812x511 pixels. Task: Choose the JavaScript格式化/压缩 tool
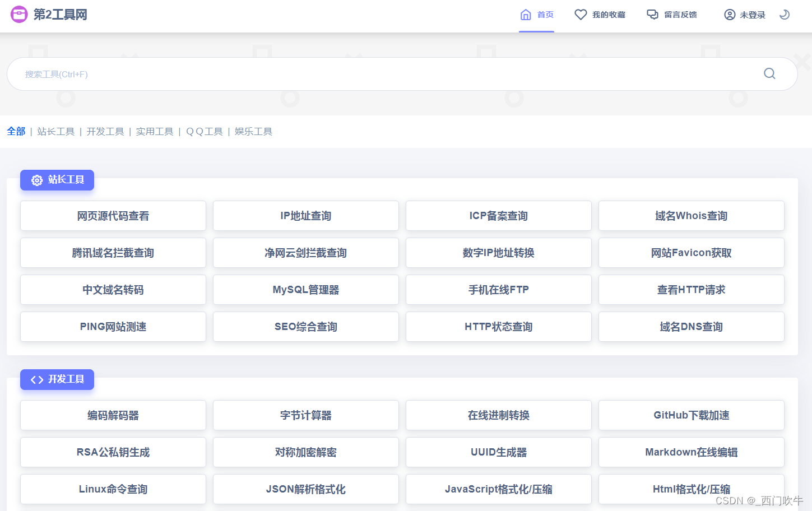[x=499, y=489]
